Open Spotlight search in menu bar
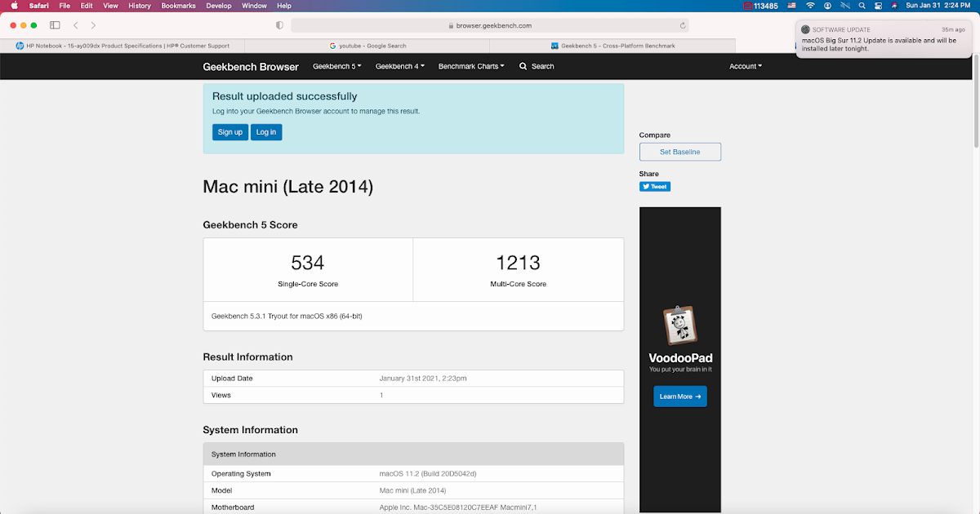 pyautogui.click(x=862, y=6)
